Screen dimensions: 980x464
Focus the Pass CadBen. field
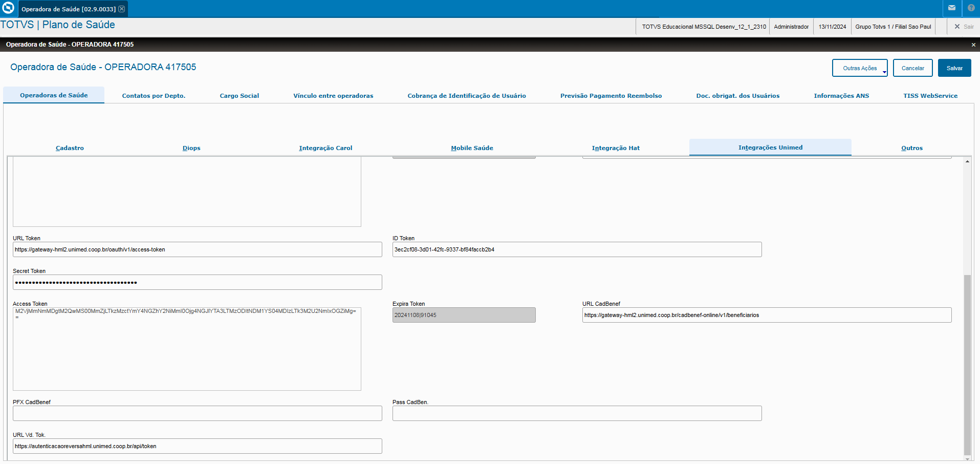click(577, 413)
